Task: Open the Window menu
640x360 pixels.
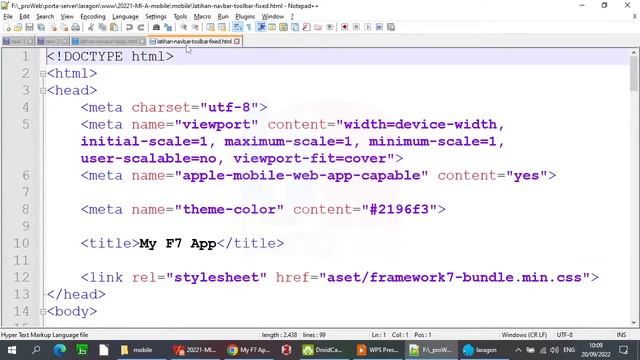Action: point(273,17)
